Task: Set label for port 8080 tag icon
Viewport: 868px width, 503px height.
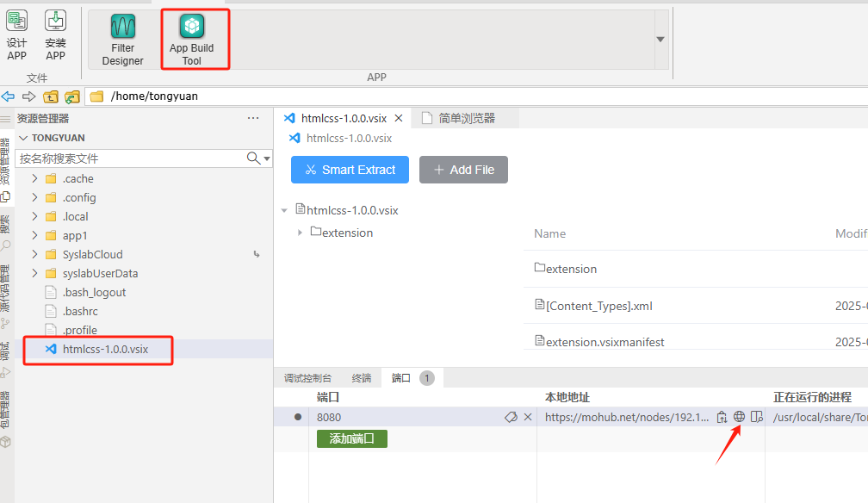Action: [x=511, y=417]
